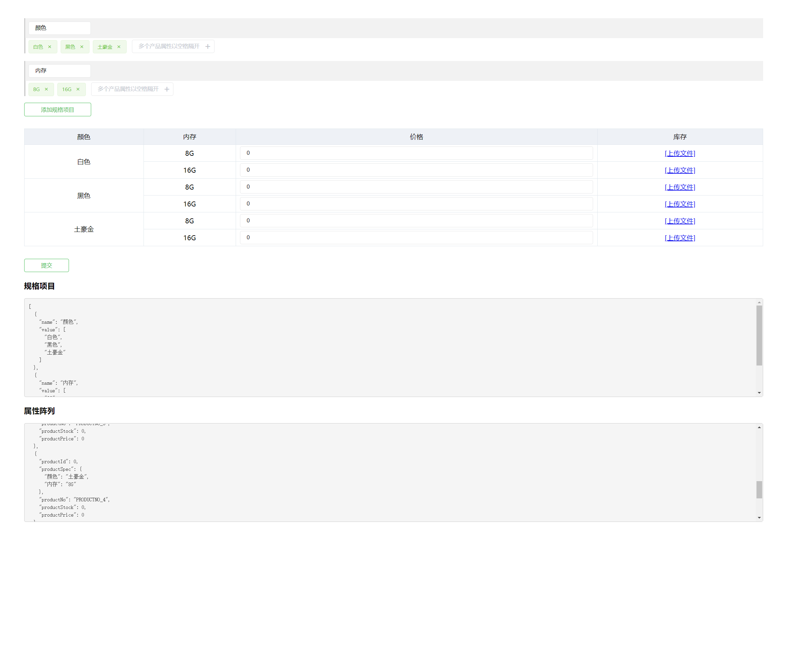Click plus icon in color attribute input
This screenshot has width=787, height=672.
click(208, 46)
